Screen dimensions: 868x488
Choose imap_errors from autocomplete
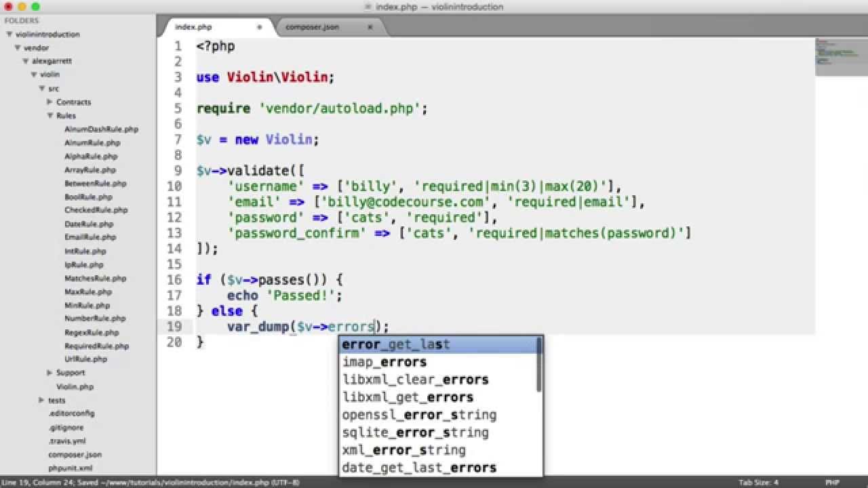click(x=439, y=362)
